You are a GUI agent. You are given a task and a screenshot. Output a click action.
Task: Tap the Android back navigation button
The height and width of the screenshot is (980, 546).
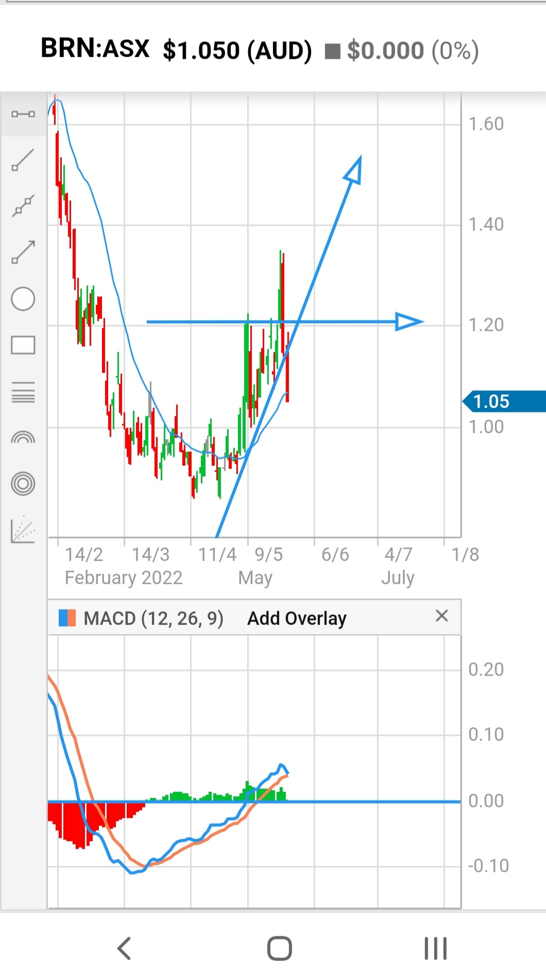click(124, 949)
